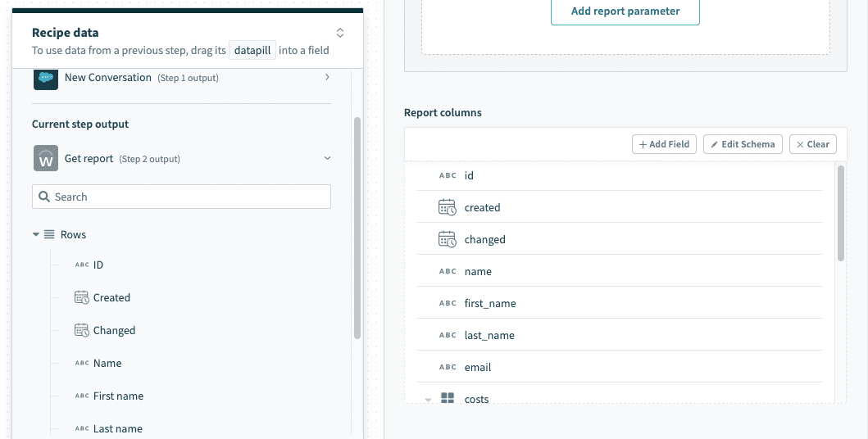The height and width of the screenshot is (439, 868).
Task: Select the ID datapill under Rows
Action: coord(98,265)
